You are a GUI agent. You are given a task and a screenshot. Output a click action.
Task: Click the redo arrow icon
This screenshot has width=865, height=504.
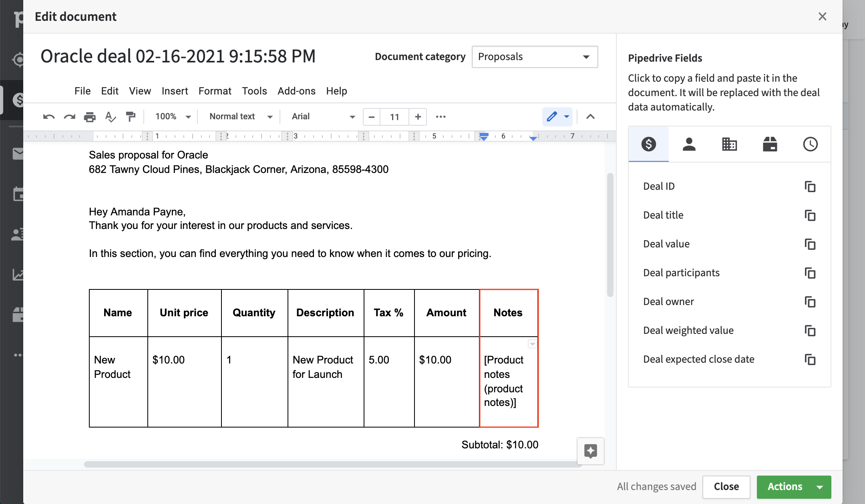[x=69, y=117]
